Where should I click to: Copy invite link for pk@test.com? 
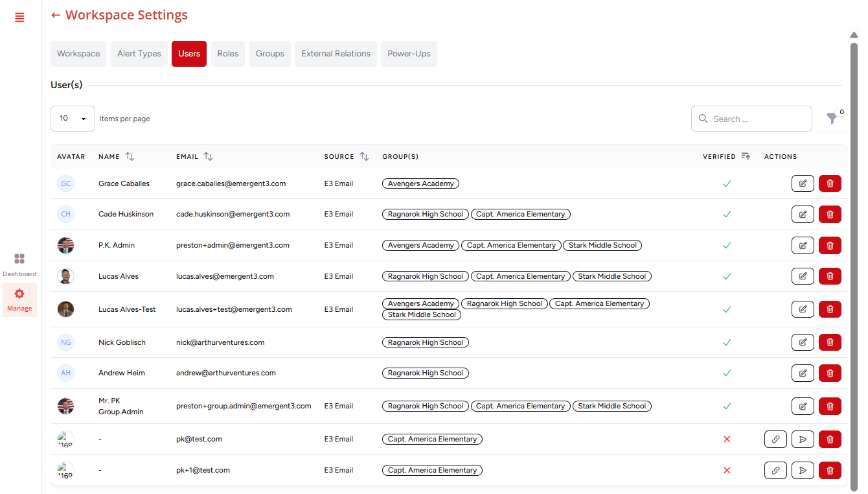coord(775,439)
